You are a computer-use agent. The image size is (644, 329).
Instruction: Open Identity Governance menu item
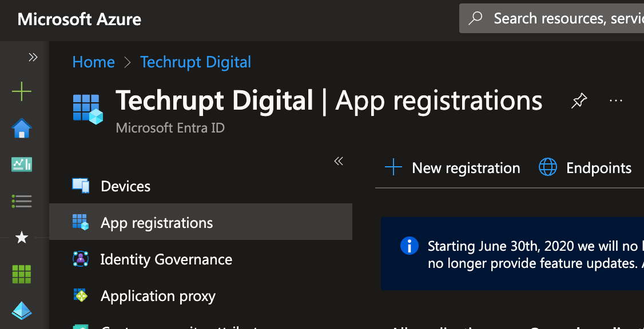[166, 259]
